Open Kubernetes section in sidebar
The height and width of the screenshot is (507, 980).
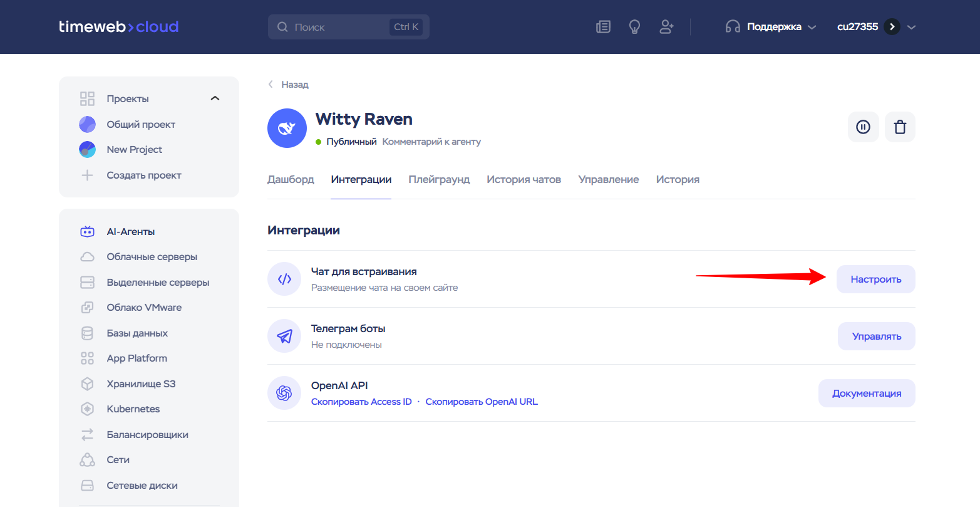click(x=133, y=409)
